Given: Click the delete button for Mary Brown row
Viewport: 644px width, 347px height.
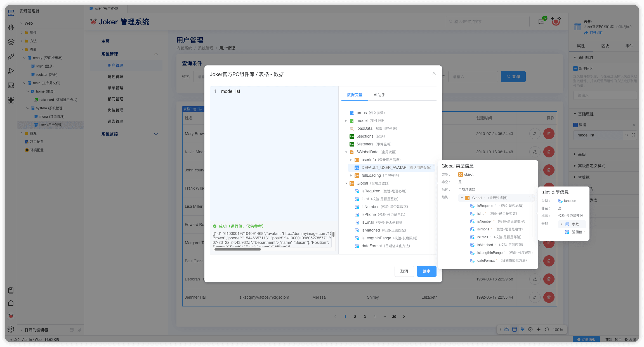Looking at the screenshot, I should point(549,134).
